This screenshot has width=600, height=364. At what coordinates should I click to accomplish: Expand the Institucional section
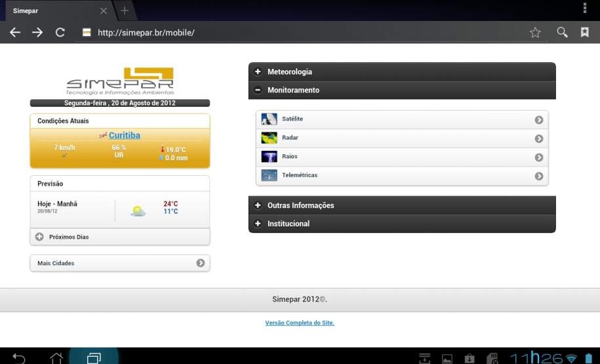coord(401,224)
